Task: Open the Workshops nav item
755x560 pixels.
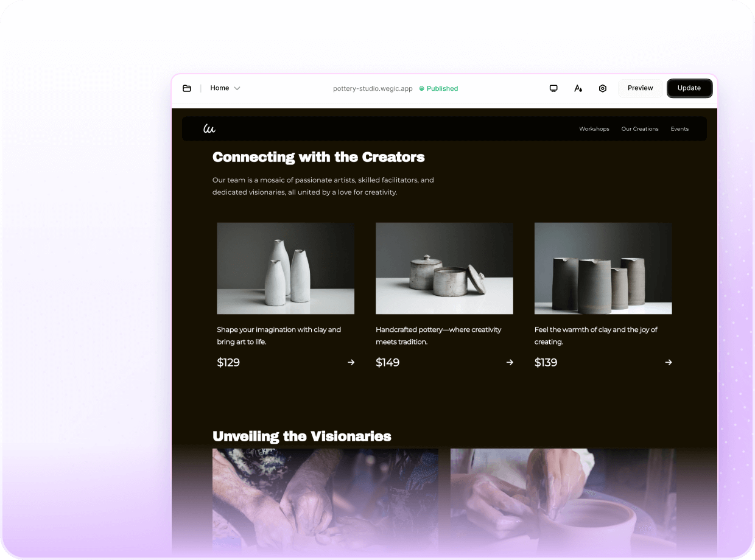Action: coord(594,129)
